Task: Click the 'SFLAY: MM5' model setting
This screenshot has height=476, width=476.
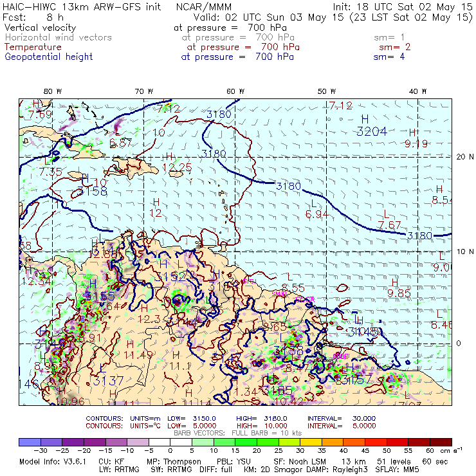Action: 397,470
